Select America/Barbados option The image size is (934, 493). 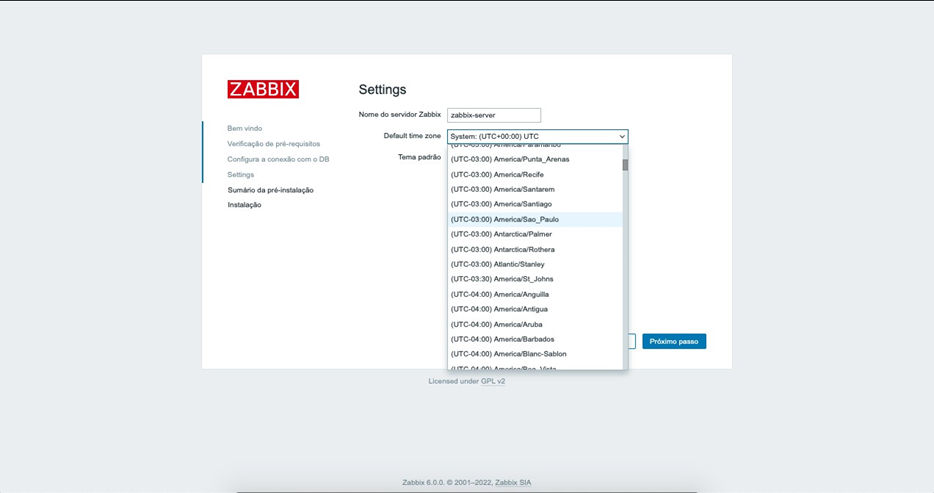(535, 339)
